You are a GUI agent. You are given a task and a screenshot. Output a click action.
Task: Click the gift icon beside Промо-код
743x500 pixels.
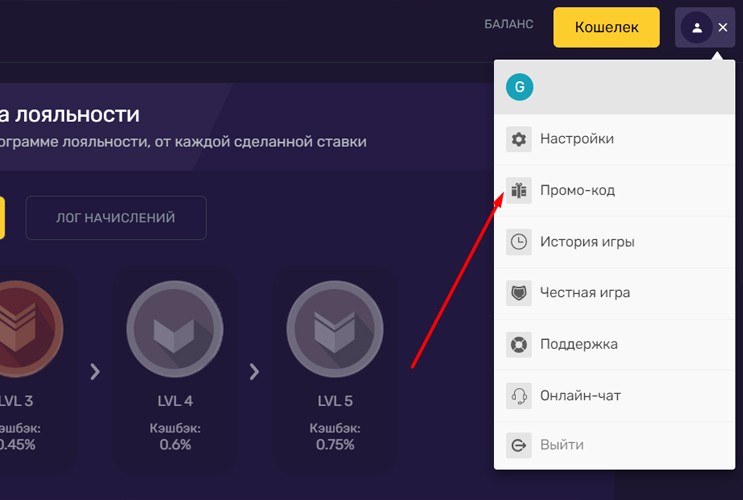(x=518, y=190)
